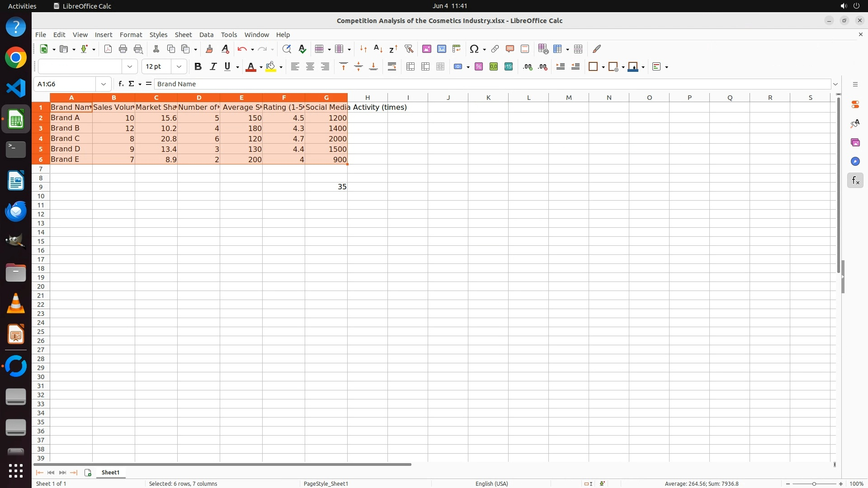Click the Merge and Center Cells icon
The width and height of the screenshot is (868, 488).
pos(410,66)
